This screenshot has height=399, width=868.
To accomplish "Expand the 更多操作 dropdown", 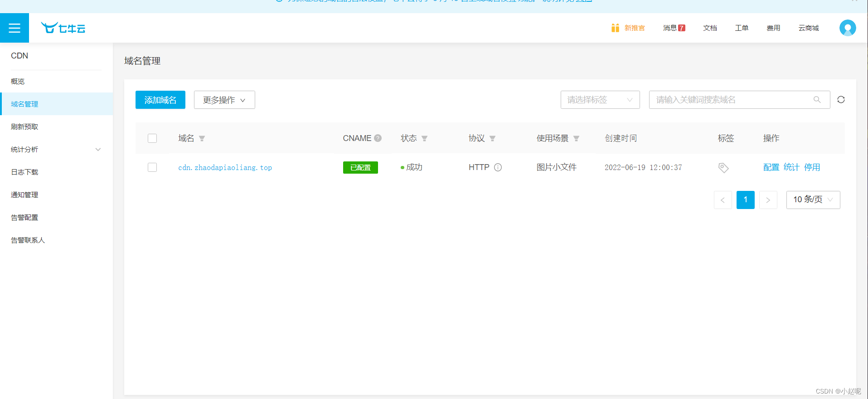I will coord(224,100).
